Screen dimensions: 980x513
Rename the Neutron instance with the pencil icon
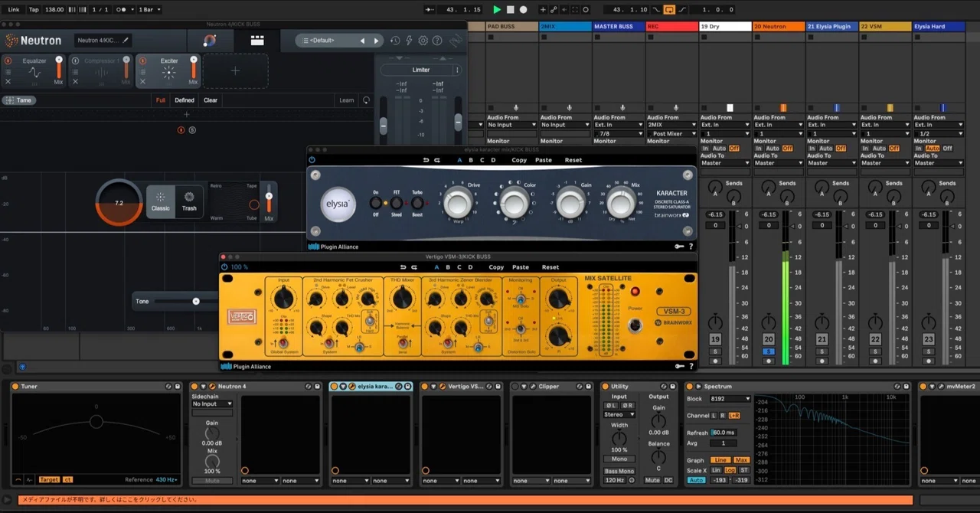click(x=126, y=40)
